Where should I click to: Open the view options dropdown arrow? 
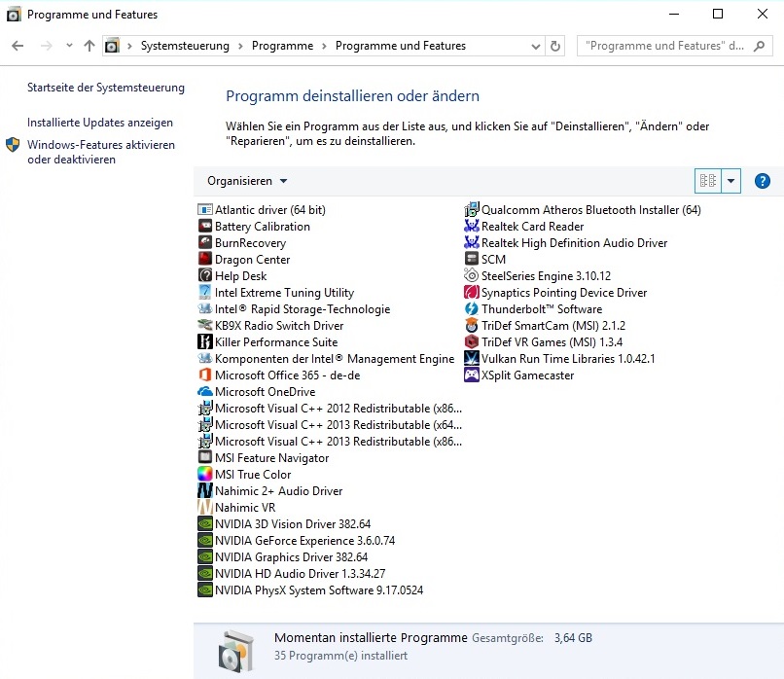(731, 181)
